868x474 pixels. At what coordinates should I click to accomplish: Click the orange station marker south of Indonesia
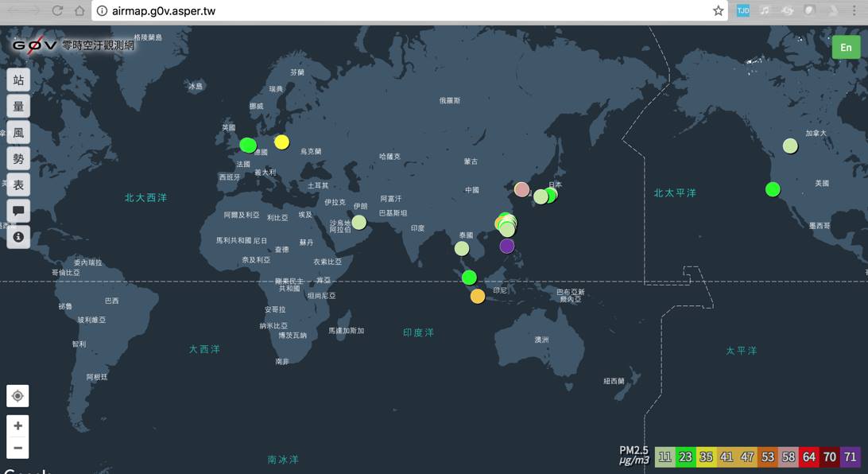click(478, 296)
